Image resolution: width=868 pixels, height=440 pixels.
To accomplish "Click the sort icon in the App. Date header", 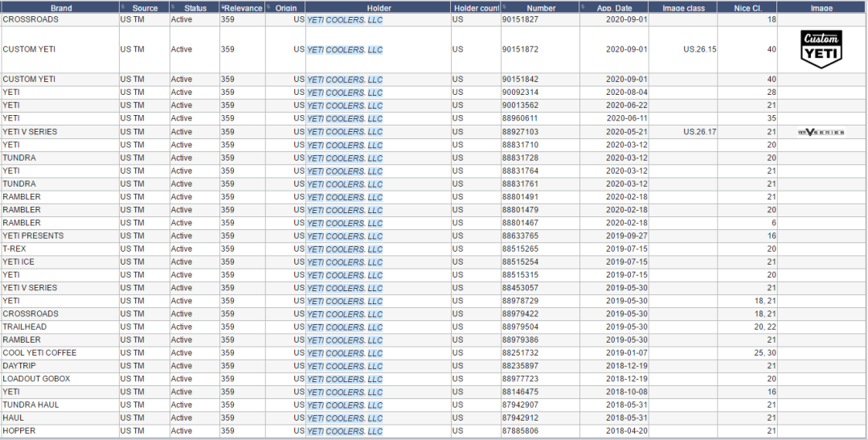I will coord(583,7).
